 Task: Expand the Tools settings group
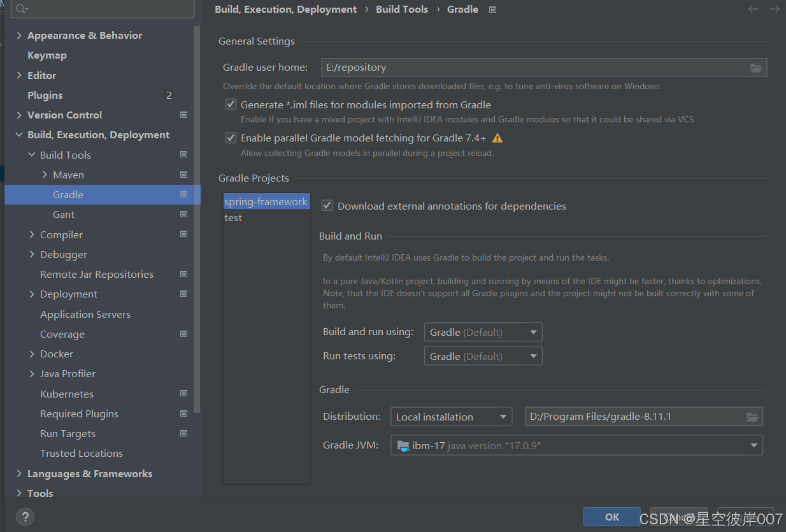[19, 493]
